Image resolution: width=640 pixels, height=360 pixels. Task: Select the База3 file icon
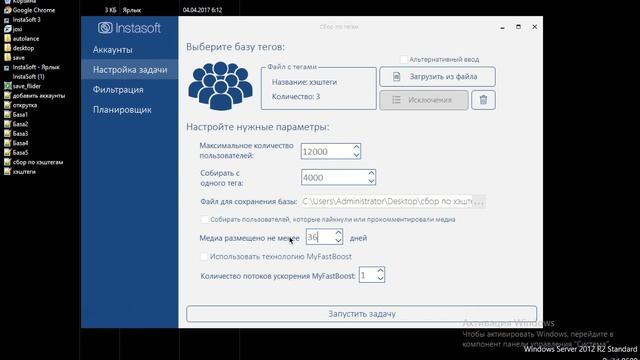coord(7,133)
